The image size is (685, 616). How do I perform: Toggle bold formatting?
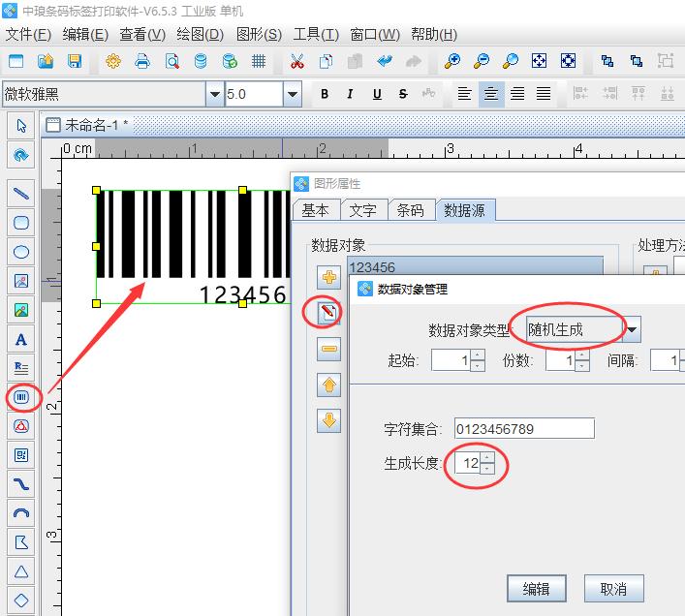(x=325, y=93)
